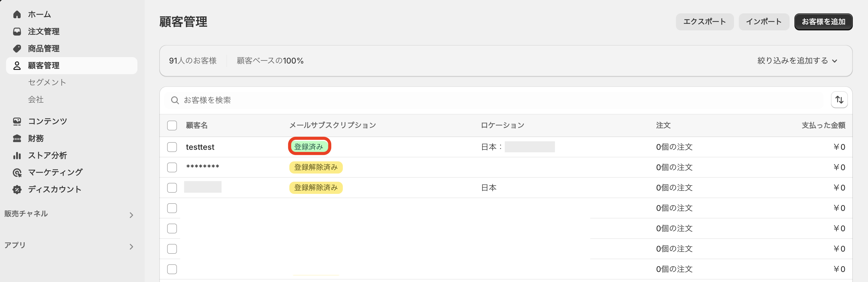Click the orders inbox icon beside 注文管理

pos(17,32)
